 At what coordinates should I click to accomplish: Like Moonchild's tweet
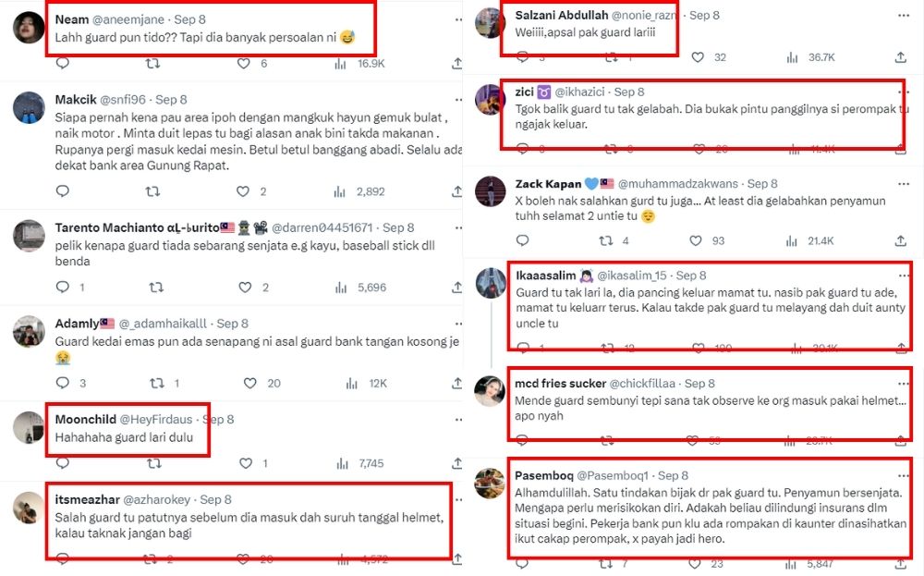(246, 463)
